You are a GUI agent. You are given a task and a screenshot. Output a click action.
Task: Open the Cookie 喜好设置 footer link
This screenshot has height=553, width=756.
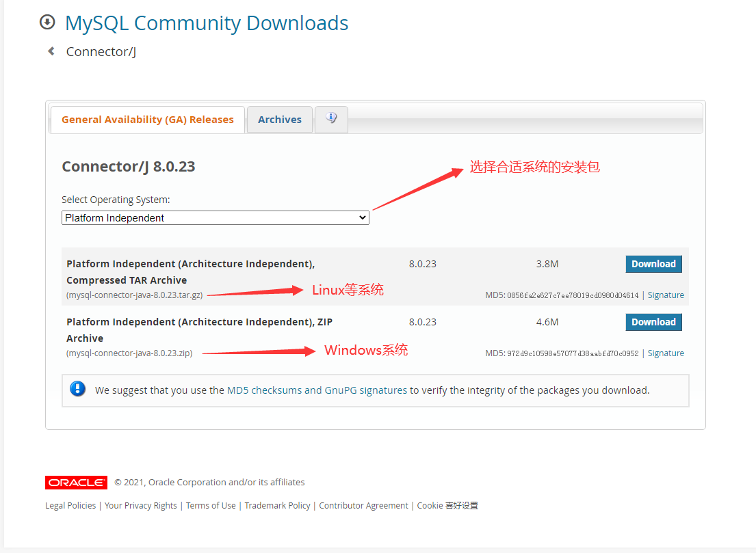447,505
